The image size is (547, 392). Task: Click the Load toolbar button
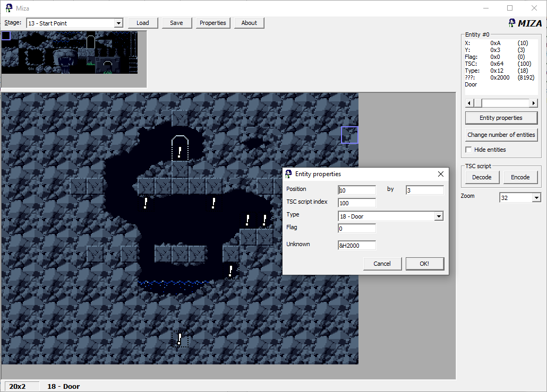143,23
